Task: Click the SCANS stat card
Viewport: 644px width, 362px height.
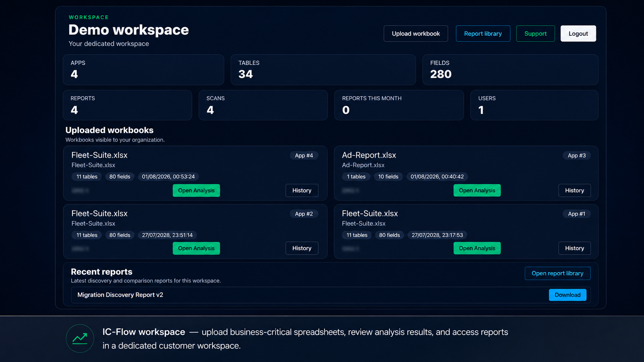Action: tap(263, 105)
